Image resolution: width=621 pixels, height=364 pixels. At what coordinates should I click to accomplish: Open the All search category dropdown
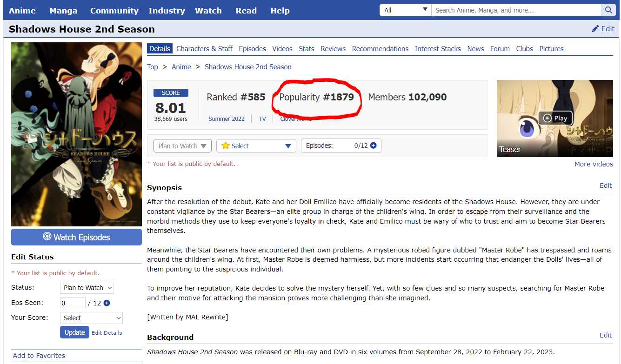click(405, 10)
